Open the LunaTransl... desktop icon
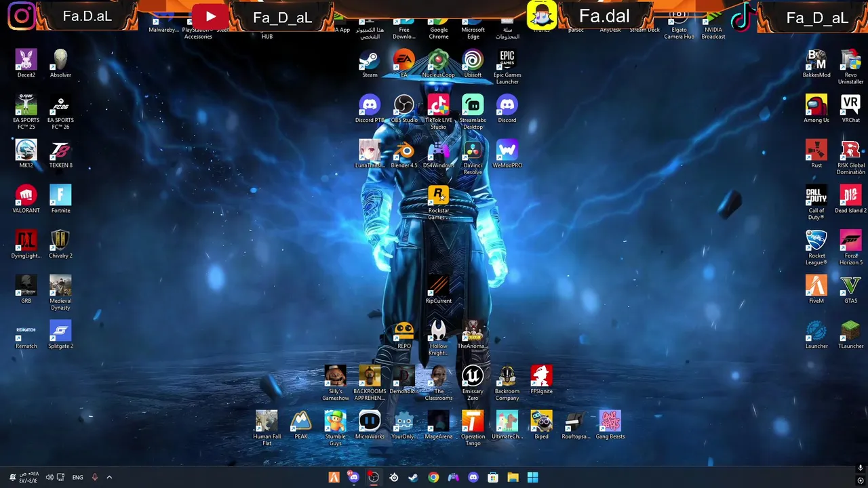The height and width of the screenshot is (488, 868). click(370, 155)
